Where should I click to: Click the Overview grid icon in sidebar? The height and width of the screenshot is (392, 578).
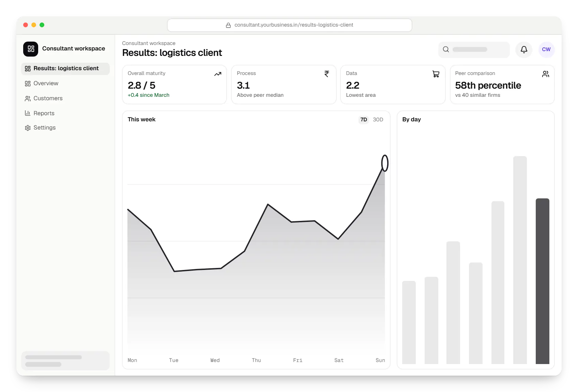click(x=28, y=84)
